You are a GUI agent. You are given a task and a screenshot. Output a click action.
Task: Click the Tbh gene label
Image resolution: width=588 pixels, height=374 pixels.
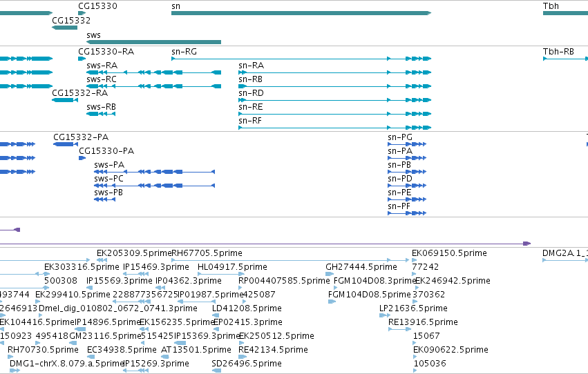(551, 6)
